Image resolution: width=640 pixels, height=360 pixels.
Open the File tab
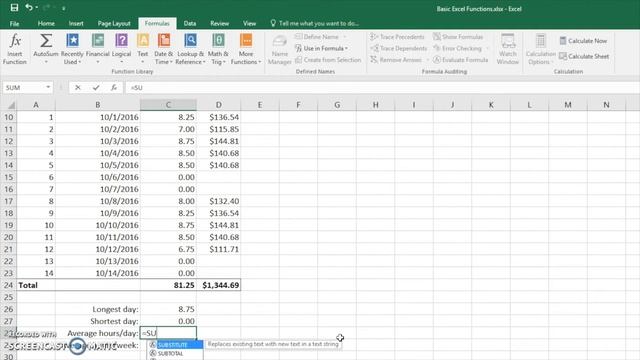14,23
